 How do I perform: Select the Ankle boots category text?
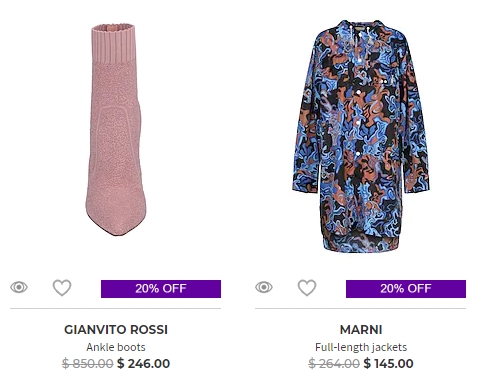pos(116,347)
